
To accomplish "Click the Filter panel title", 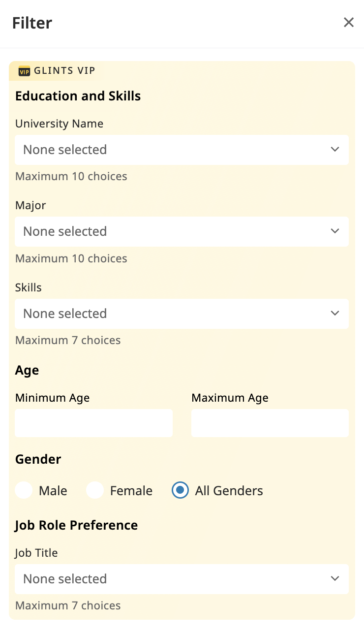I will pyautogui.click(x=31, y=23).
